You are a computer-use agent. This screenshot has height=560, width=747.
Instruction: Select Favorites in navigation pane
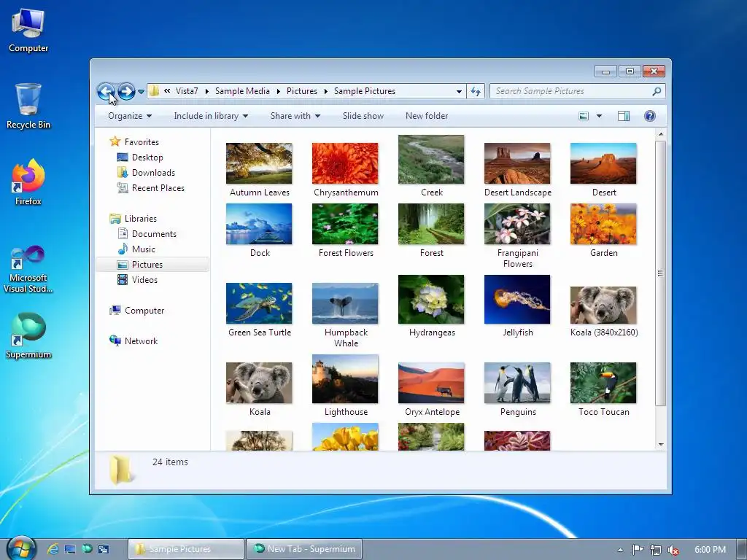pos(134,142)
